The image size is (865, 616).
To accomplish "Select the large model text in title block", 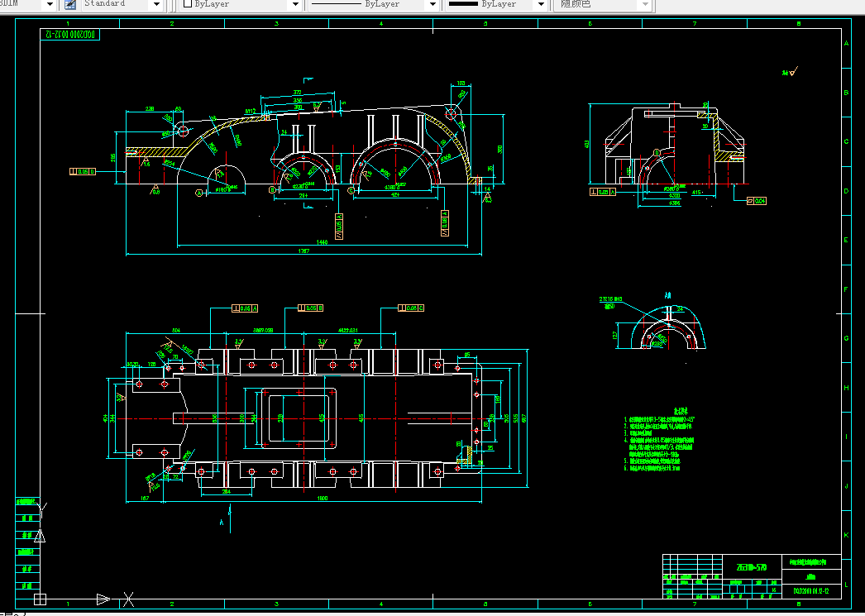I will [x=752, y=567].
